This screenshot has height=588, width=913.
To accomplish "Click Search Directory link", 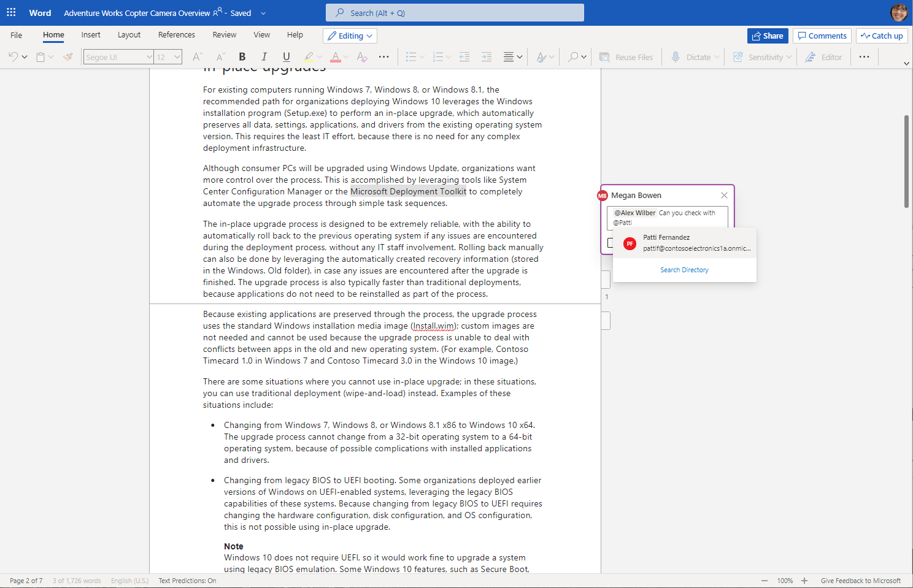I will (x=684, y=270).
